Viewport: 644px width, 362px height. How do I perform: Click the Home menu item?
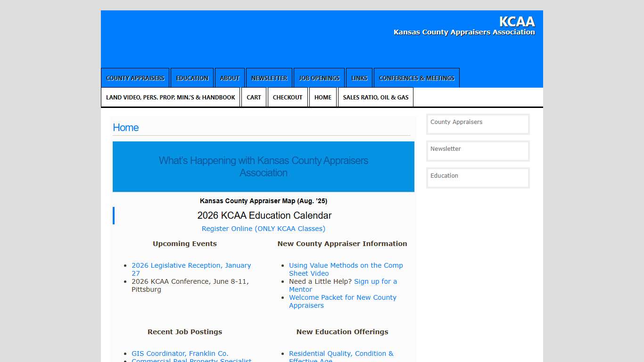323,98
